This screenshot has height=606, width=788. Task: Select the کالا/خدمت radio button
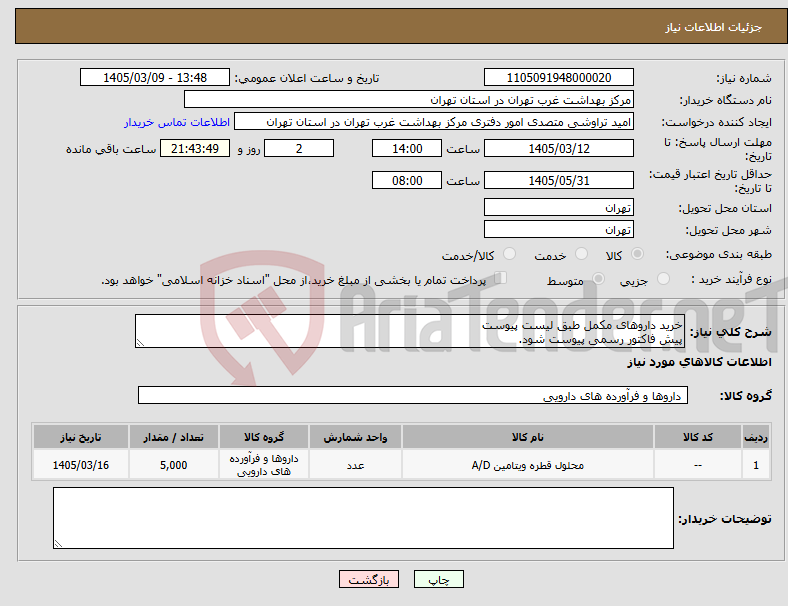point(510,254)
